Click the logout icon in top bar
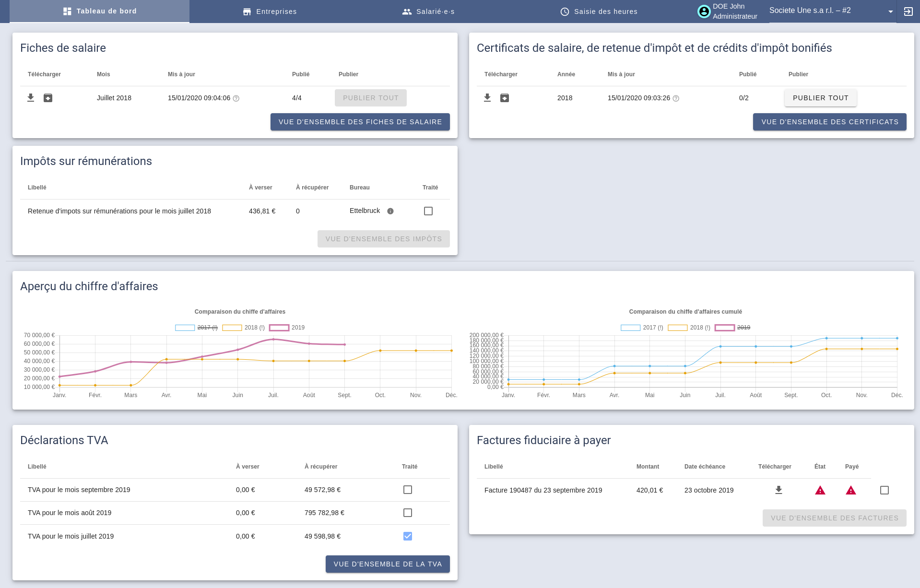 (x=908, y=12)
